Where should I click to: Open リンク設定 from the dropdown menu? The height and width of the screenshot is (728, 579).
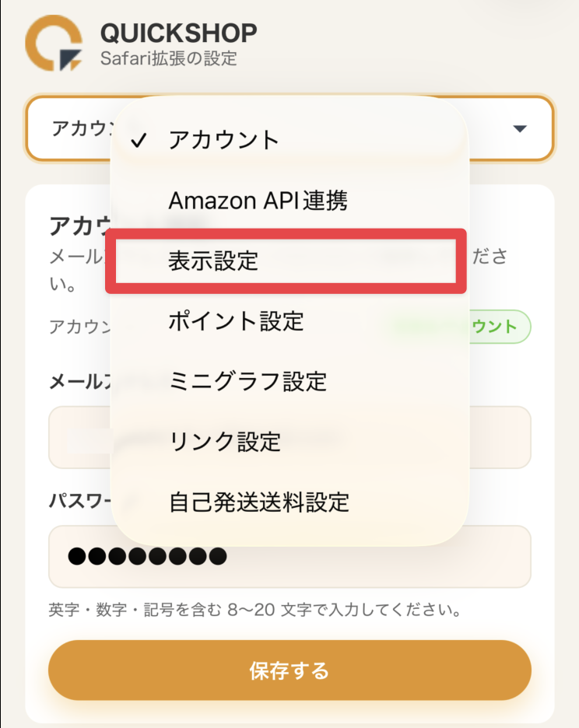tap(224, 442)
